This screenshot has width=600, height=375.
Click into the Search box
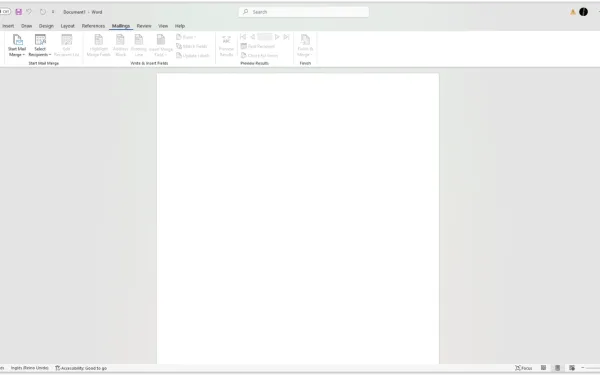tap(304, 12)
